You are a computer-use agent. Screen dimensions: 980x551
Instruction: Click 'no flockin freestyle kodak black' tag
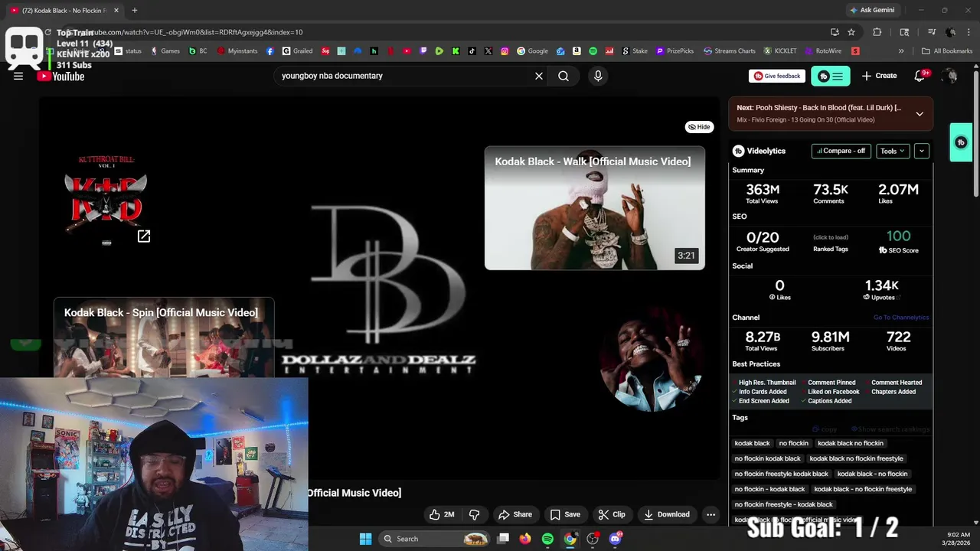[781, 474]
